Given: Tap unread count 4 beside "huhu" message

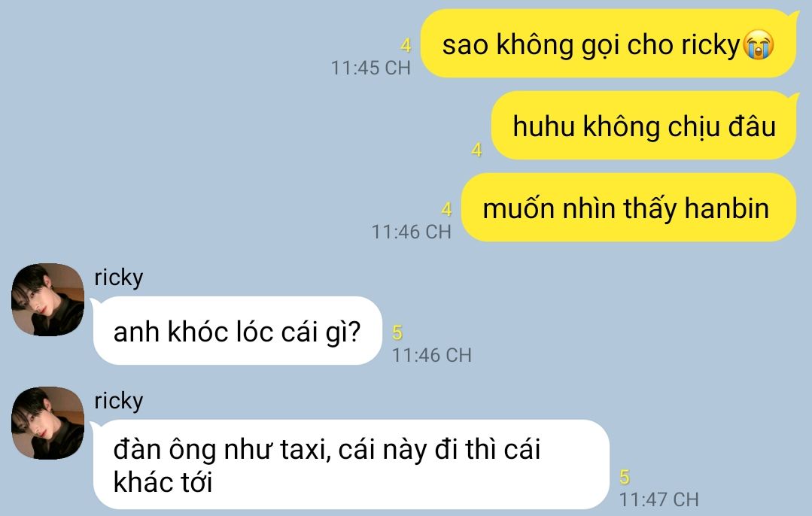Looking at the screenshot, I should click(477, 150).
